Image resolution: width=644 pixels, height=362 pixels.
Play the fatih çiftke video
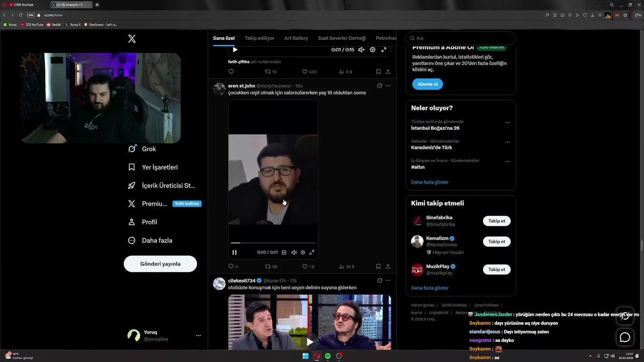[235, 50]
